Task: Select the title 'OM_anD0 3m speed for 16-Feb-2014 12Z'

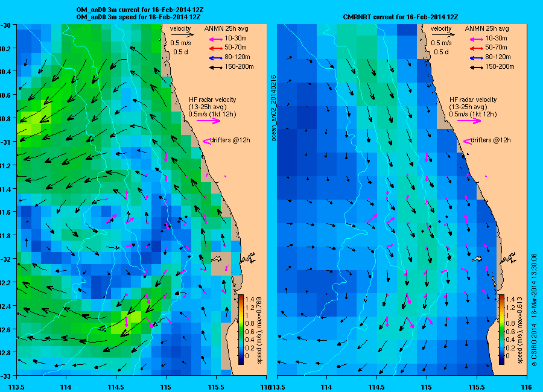Action: (x=138, y=17)
